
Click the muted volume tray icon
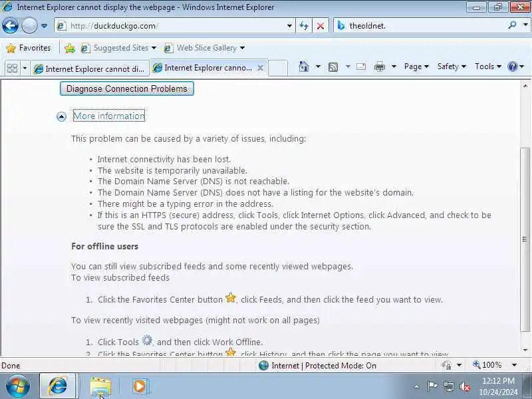click(x=464, y=386)
